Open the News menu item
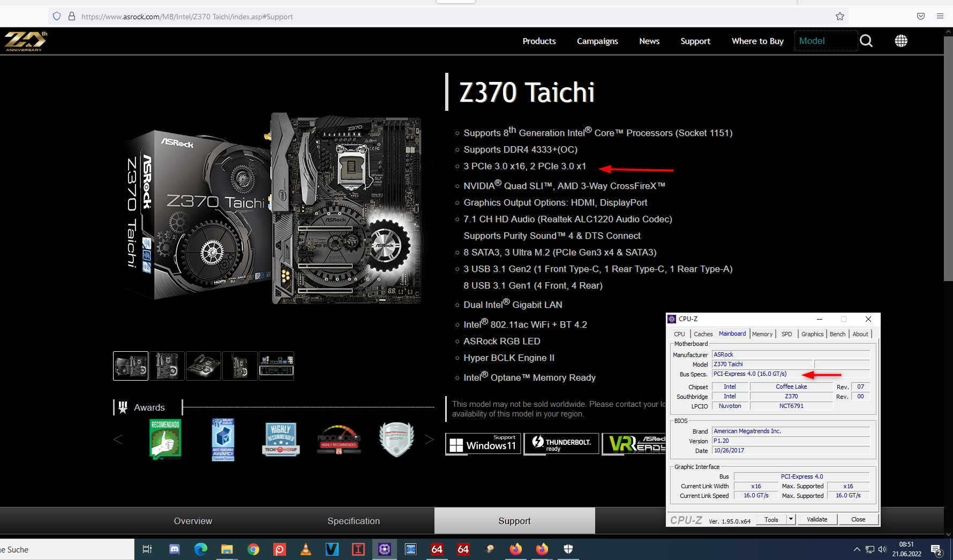953x560 pixels. (649, 41)
